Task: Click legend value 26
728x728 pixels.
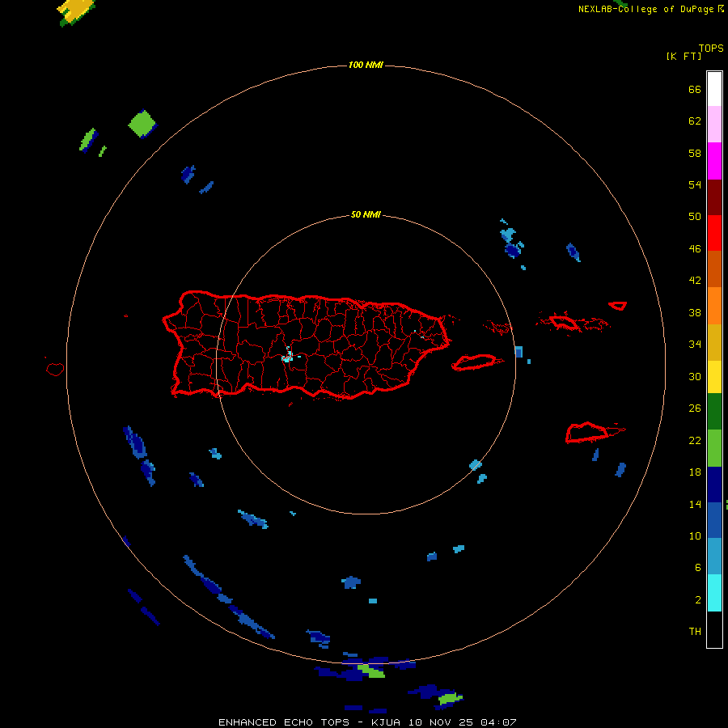Action: point(695,408)
